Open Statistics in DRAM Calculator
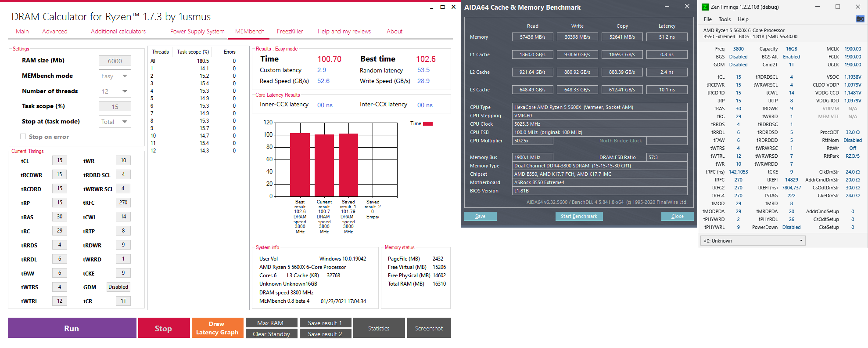The width and height of the screenshot is (868, 348). tap(379, 328)
